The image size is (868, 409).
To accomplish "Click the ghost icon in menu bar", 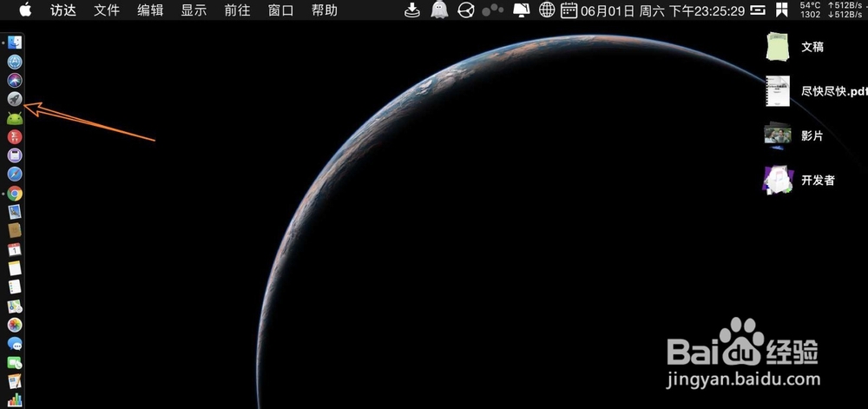I will [x=439, y=10].
